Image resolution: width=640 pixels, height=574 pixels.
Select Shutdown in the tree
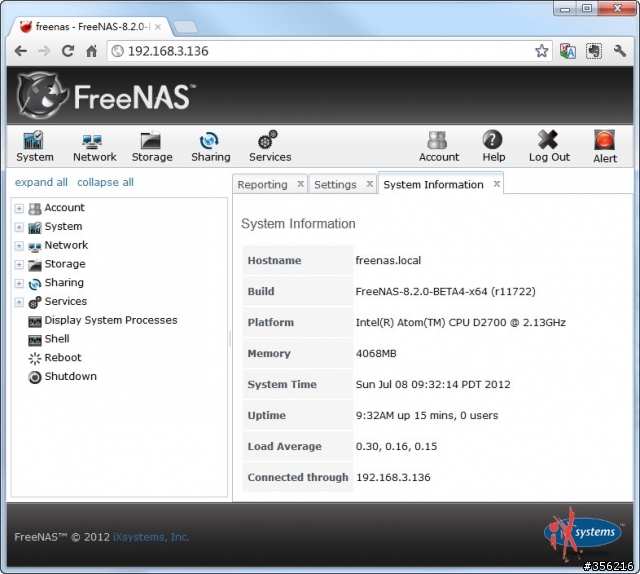(x=71, y=376)
